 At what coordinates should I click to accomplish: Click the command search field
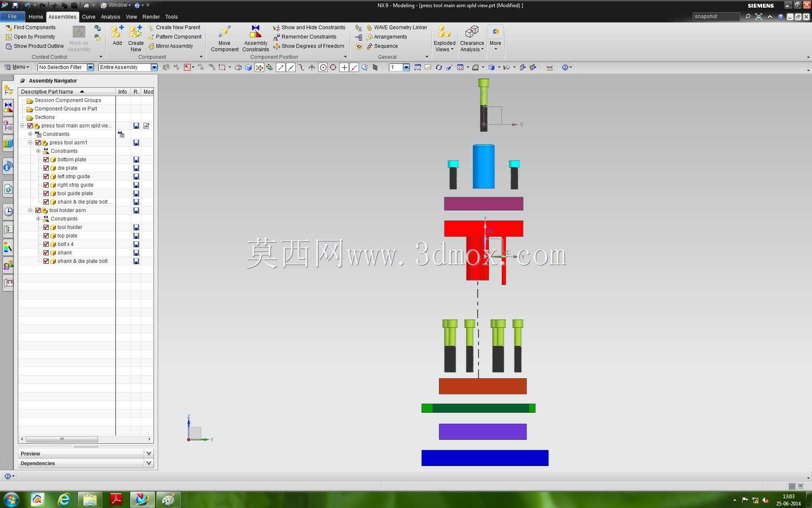(716, 17)
